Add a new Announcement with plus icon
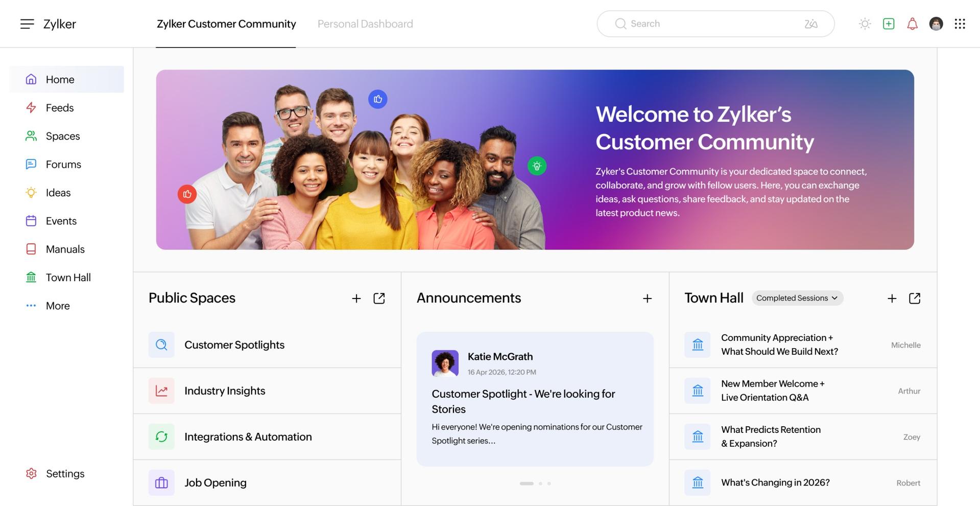980x506 pixels. [647, 298]
